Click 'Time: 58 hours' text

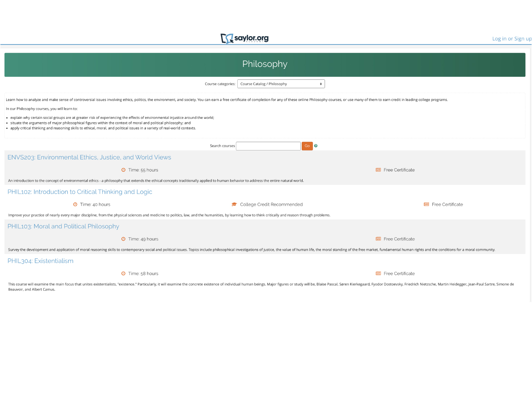coord(143,273)
